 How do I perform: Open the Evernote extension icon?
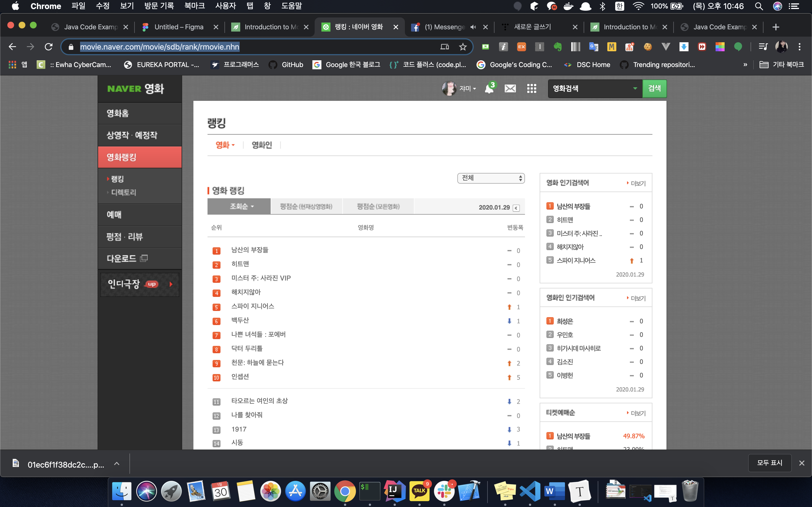tap(557, 47)
